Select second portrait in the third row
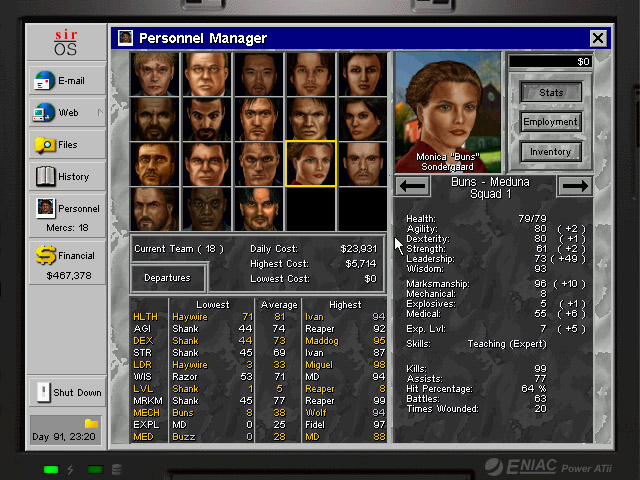Screen dimensions: 640x480 point(207,164)
